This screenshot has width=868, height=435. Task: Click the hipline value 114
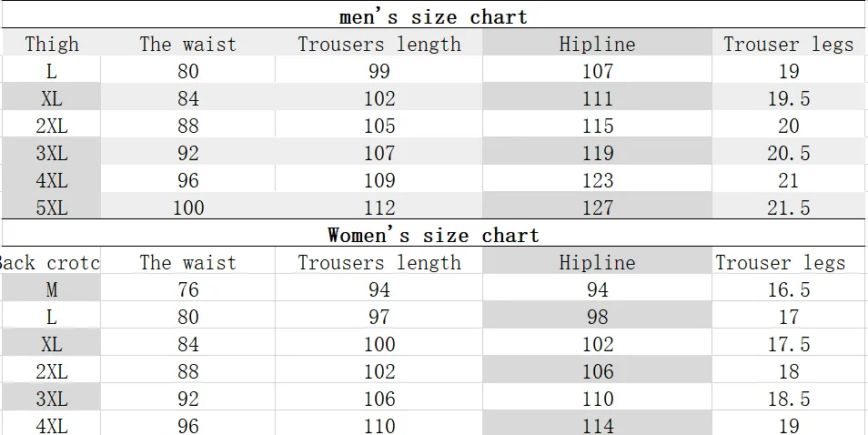tap(597, 424)
